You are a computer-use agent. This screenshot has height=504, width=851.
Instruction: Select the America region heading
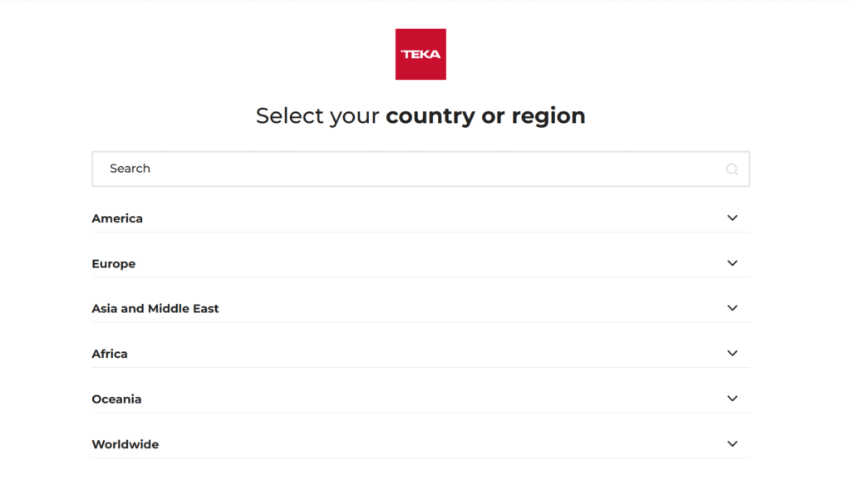coord(117,218)
